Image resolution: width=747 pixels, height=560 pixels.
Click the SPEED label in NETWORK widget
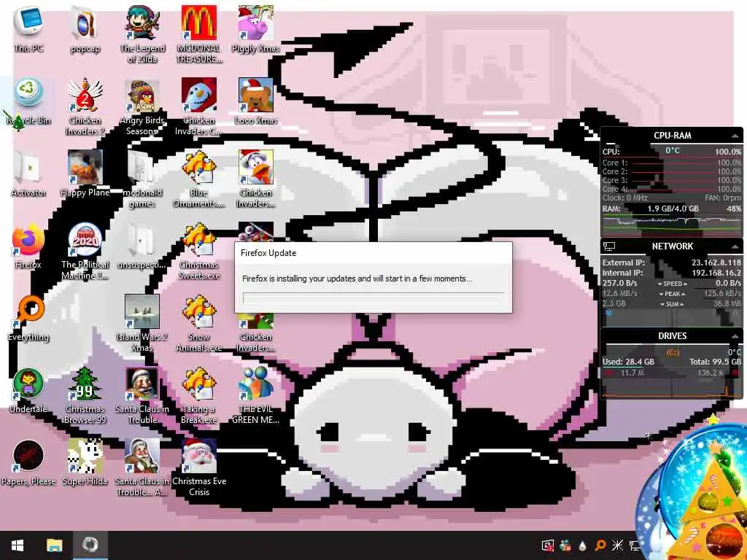coord(672,284)
